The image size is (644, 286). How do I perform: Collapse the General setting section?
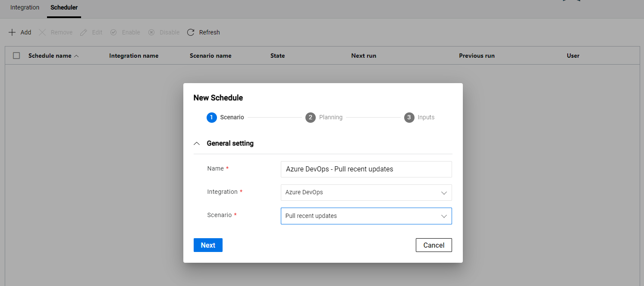pyautogui.click(x=197, y=143)
